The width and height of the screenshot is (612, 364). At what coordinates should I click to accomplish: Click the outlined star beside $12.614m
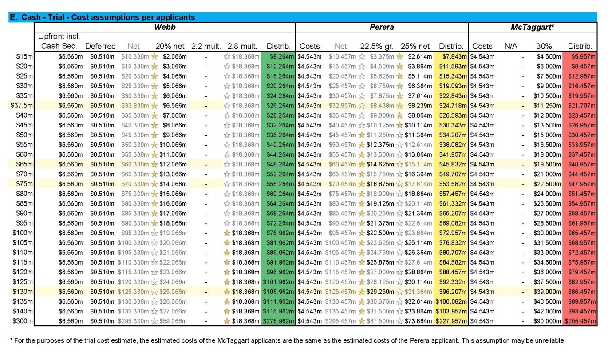[399, 145]
